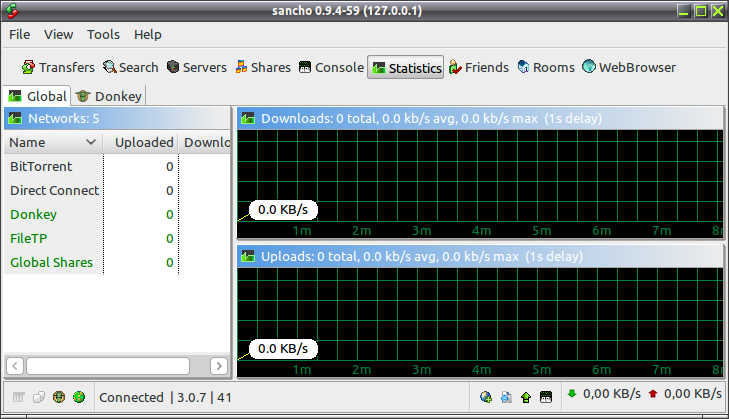Open the Search view
The image size is (729, 419).
(x=131, y=67)
